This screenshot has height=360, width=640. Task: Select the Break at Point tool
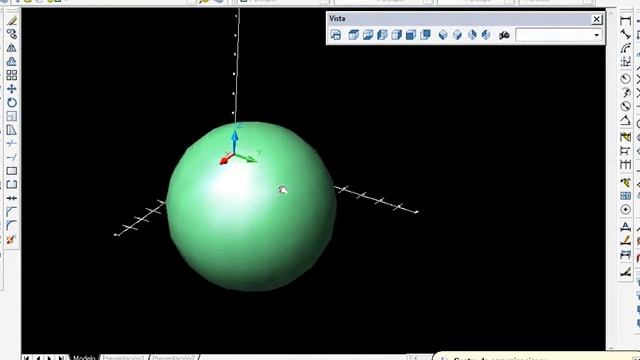pos(11,171)
